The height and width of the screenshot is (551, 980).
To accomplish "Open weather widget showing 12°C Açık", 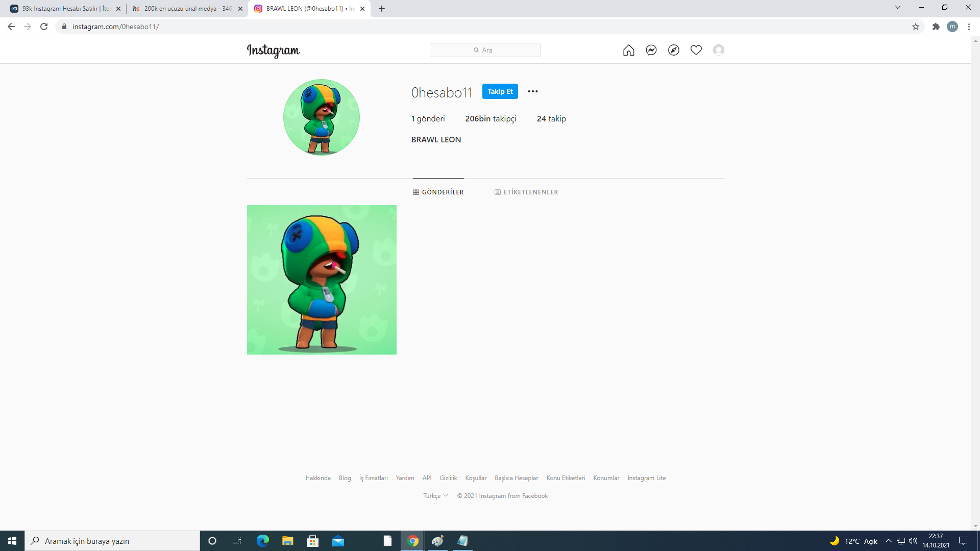I will pos(853,541).
